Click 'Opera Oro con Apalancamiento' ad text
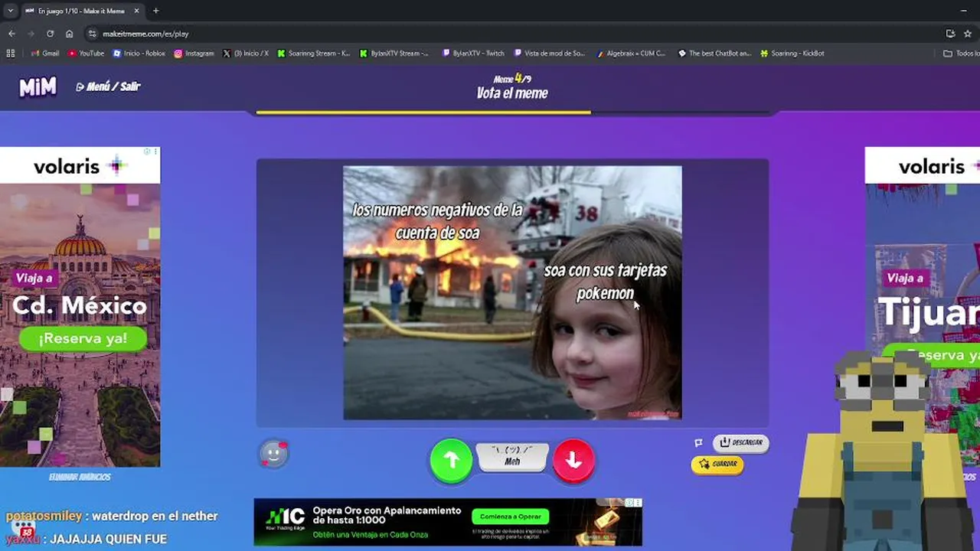This screenshot has width=980, height=551. pos(387,516)
